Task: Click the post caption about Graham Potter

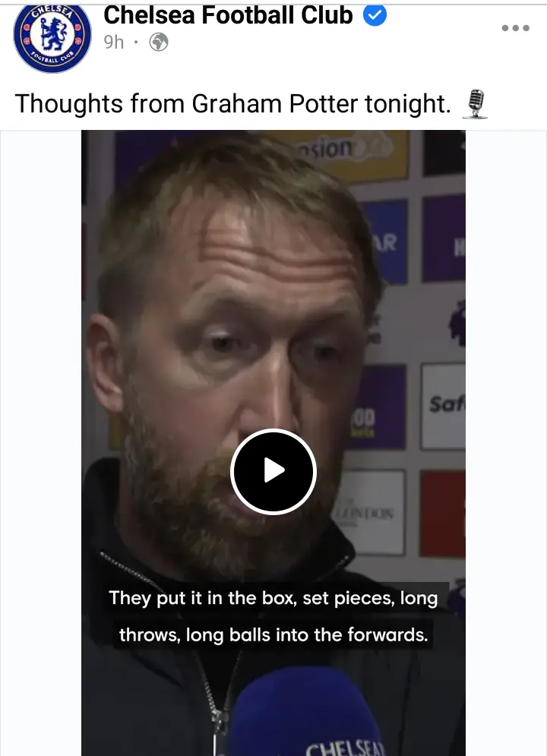Action: click(x=232, y=103)
